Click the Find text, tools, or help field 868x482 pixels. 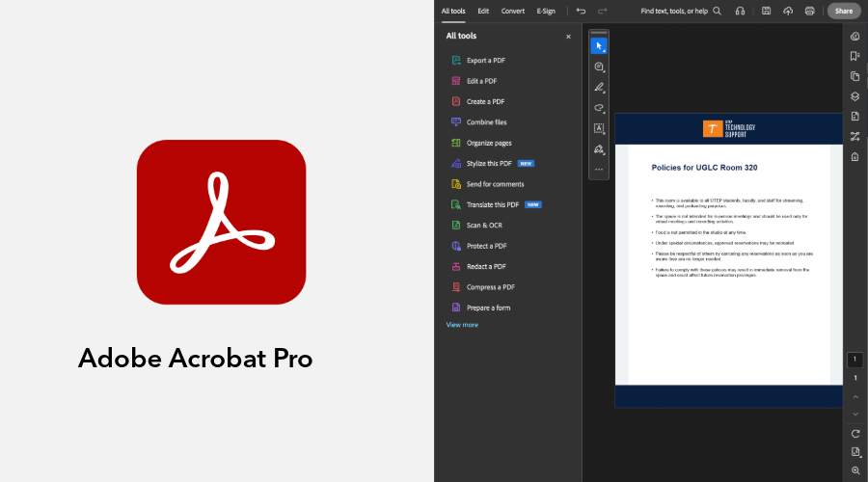click(x=674, y=11)
